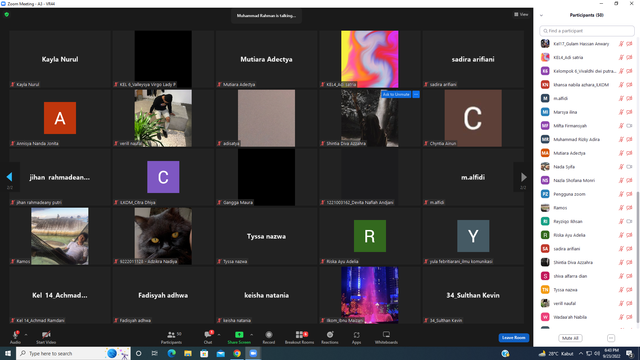Select Pengguna zoom in participant list
Viewport: 640px width, 360px height.
tap(587, 194)
